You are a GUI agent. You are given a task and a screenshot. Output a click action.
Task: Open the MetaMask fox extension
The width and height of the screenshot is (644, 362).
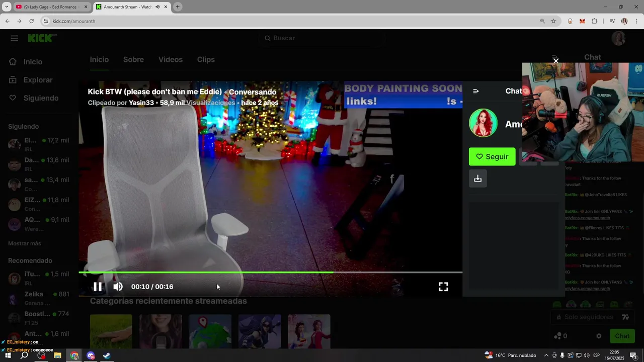pos(582,21)
